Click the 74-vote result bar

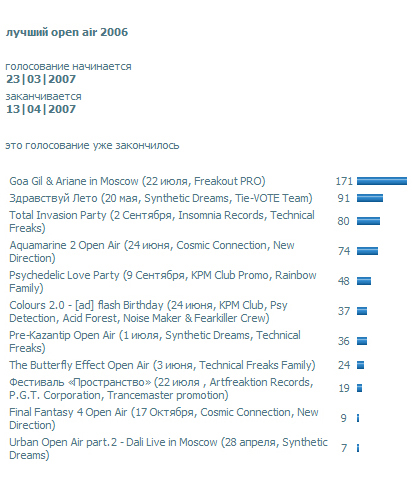click(367, 251)
